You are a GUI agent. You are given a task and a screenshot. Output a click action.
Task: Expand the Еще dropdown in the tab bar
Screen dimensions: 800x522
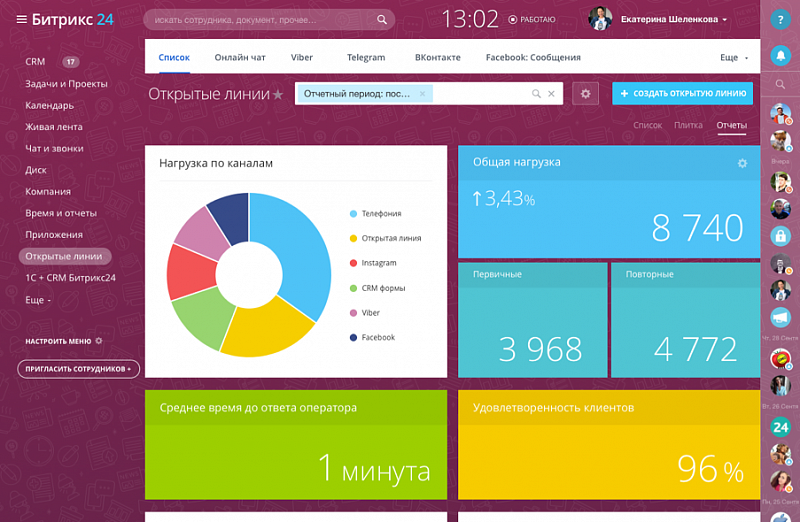click(732, 58)
